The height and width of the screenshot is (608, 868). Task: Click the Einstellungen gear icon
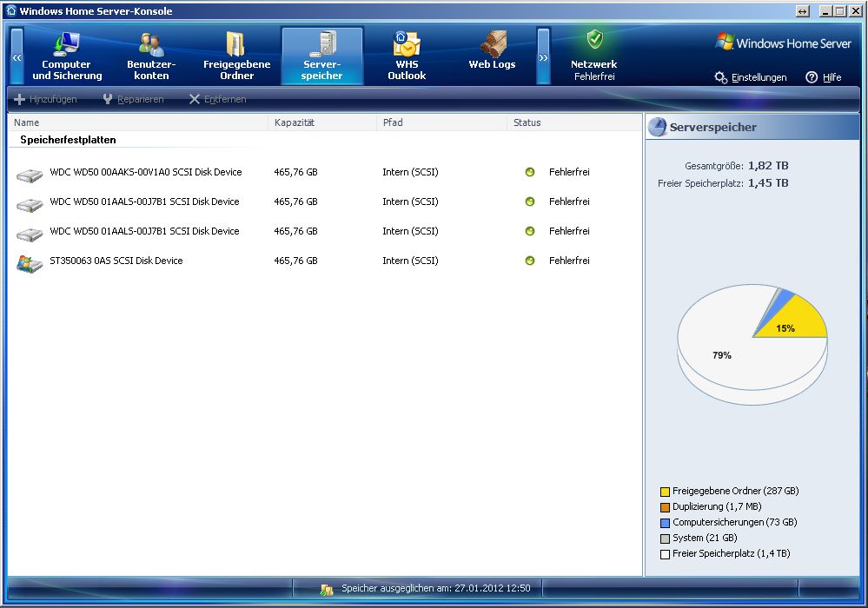click(x=721, y=77)
